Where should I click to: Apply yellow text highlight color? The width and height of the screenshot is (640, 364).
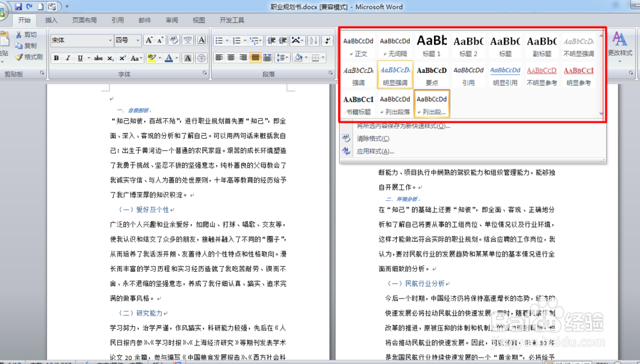pos(152,58)
